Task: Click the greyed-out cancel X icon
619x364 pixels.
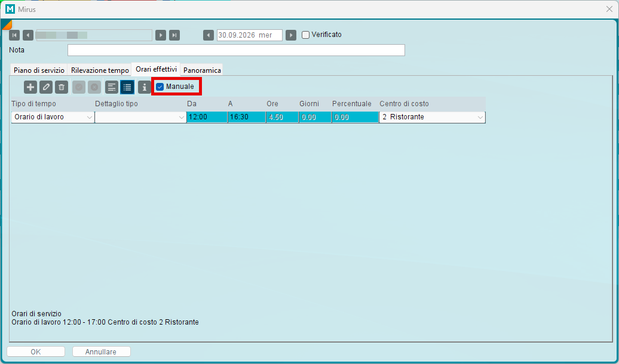Action: tap(94, 87)
